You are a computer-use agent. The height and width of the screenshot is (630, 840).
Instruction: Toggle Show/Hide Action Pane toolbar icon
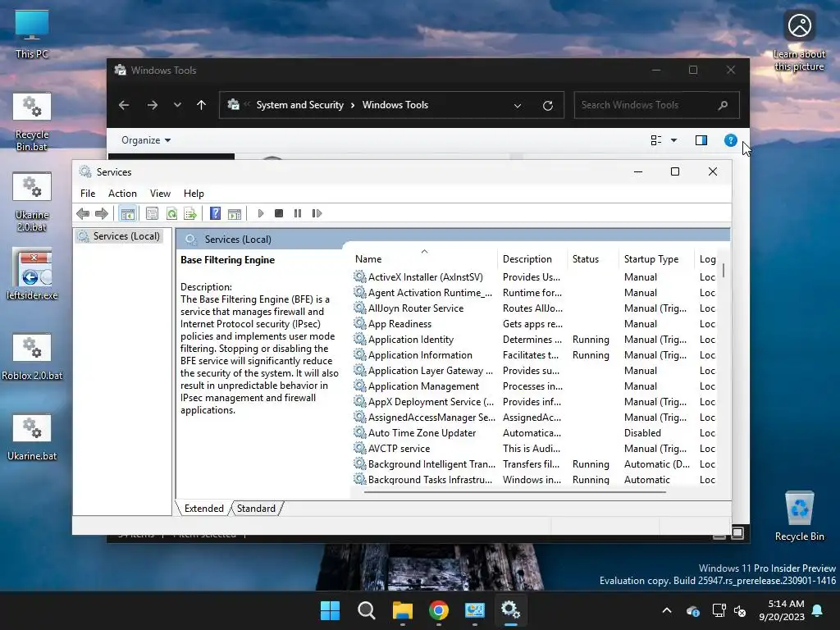[x=234, y=214]
